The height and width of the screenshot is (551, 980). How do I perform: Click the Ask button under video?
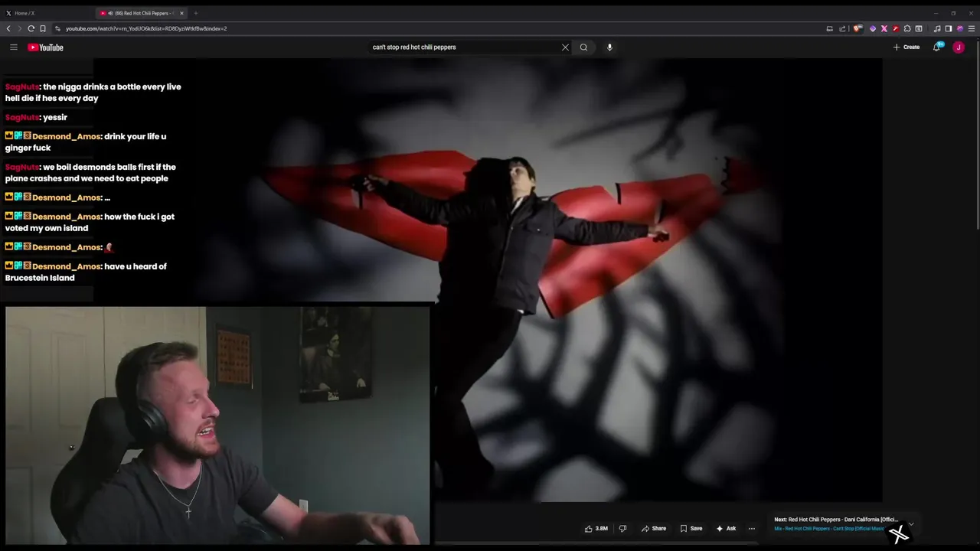click(x=726, y=528)
